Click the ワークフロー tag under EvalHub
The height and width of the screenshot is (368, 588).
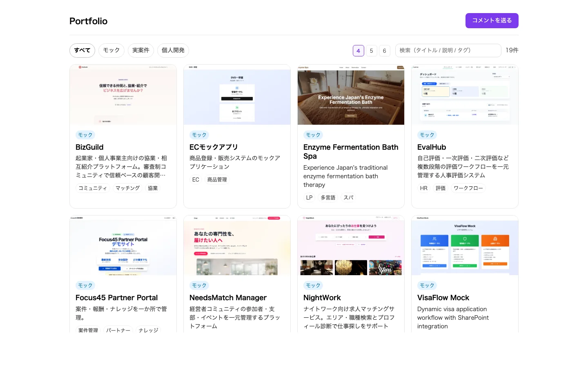point(468,188)
